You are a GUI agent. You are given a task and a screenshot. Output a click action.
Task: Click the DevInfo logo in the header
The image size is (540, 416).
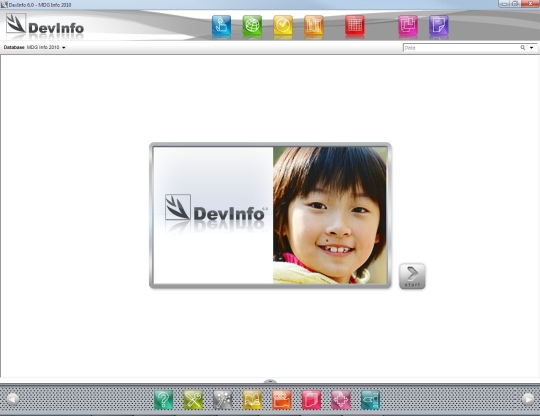coord(45,24)
